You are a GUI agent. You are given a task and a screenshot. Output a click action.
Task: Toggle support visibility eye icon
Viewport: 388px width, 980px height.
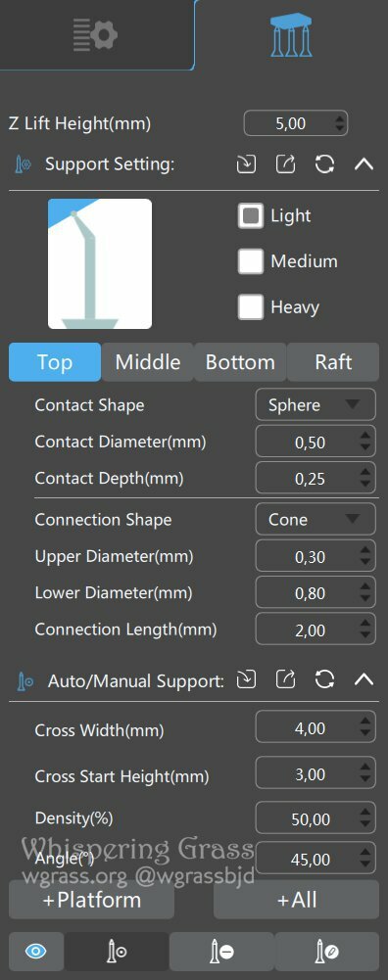36,952
